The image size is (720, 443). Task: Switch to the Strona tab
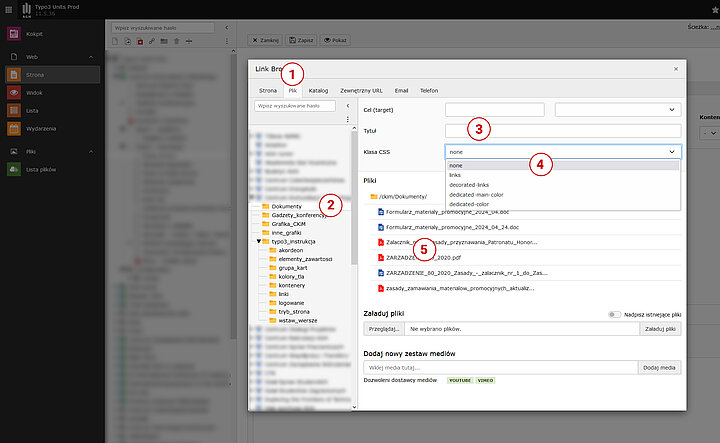tap(268, 91)
